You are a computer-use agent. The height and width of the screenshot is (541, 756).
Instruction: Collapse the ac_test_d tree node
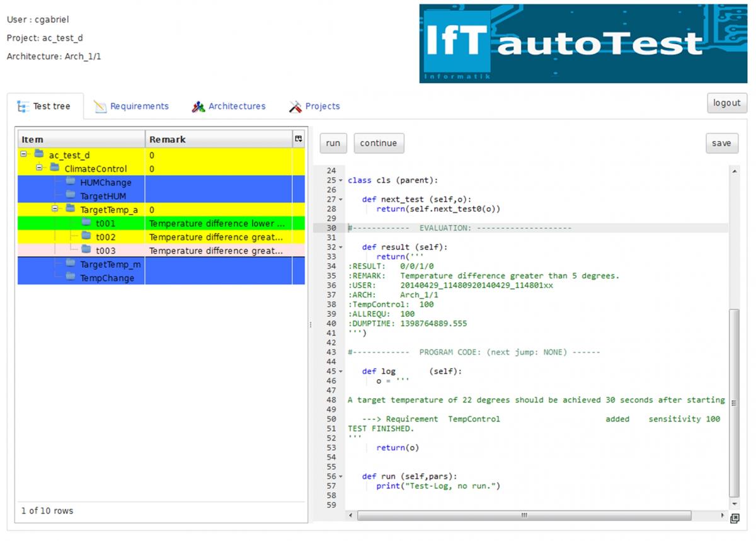[x=24, y=154]
